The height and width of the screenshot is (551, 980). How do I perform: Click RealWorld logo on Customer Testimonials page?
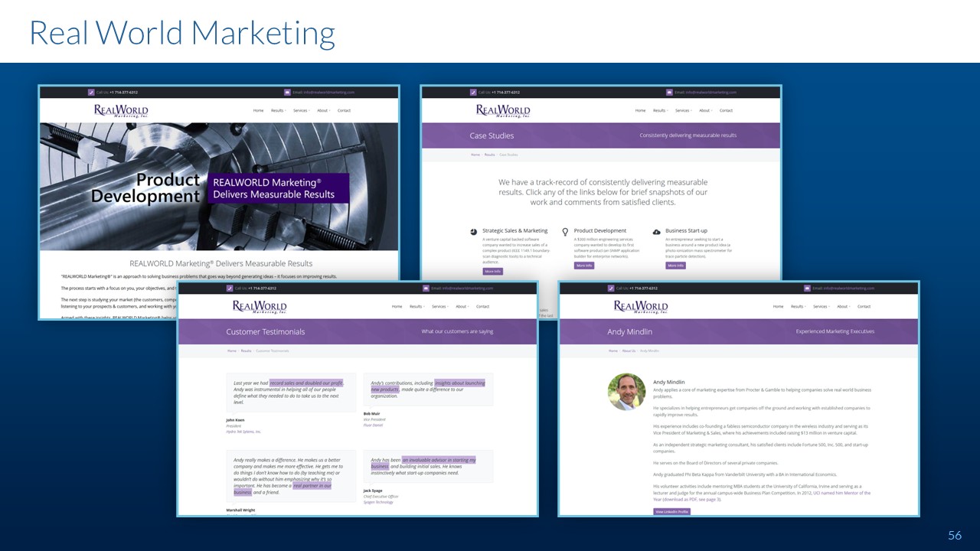(260, 307)
